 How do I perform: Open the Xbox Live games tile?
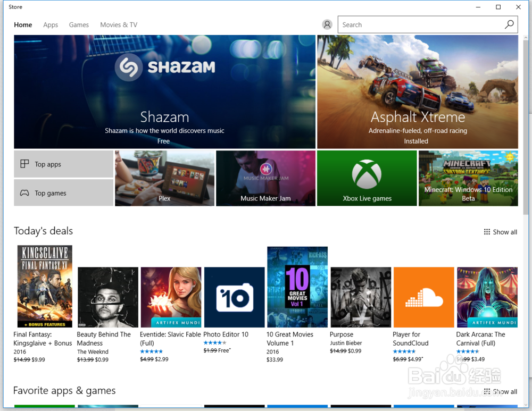coord(367,178)
